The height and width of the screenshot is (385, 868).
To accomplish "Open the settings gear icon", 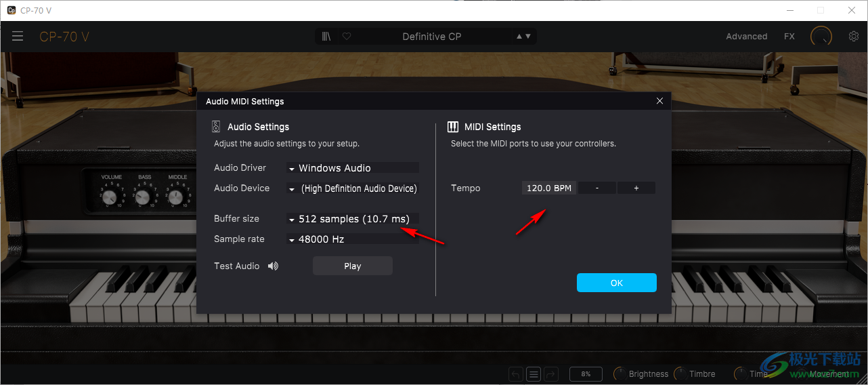I will pos(854,37).
